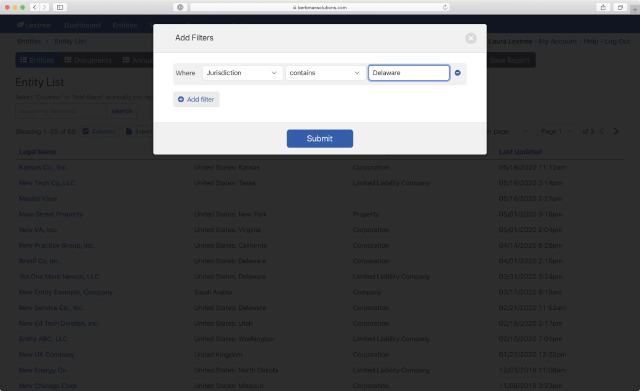Screen dimensions: 640x391
Task: Open the per page dropdown
Action: (x=508, y=131)
